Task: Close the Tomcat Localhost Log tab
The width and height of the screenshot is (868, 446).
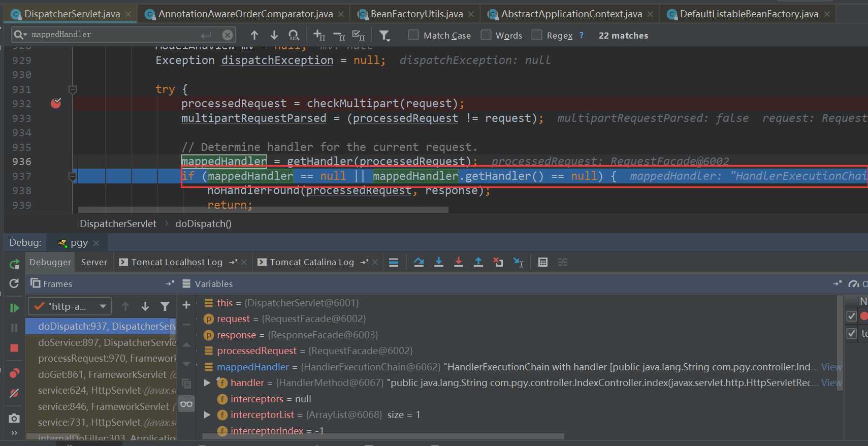Action: 244,262
